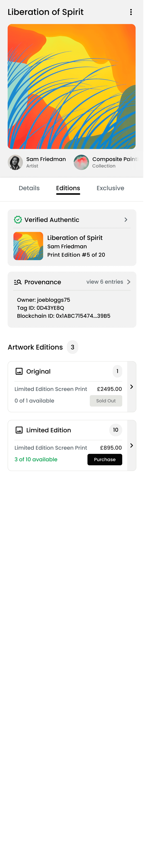Tap the Composite Paintings collection avatar
The image size is (144, 868).
pyautogui.click(x=81, y=162)
